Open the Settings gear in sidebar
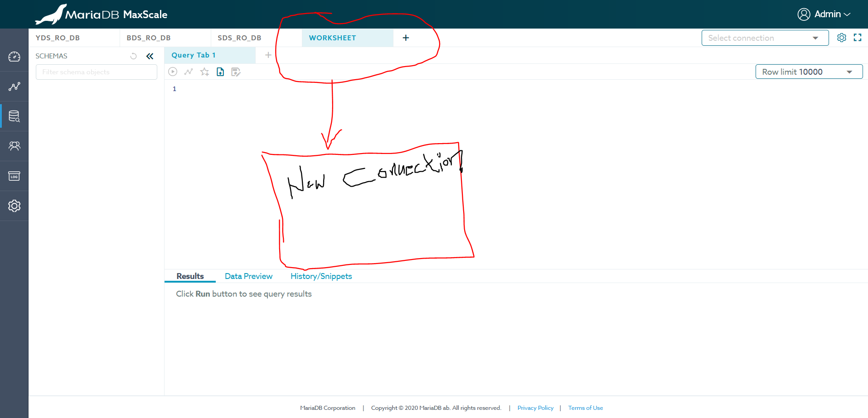Screen dimensions: 868x418 tap(14, 206)
